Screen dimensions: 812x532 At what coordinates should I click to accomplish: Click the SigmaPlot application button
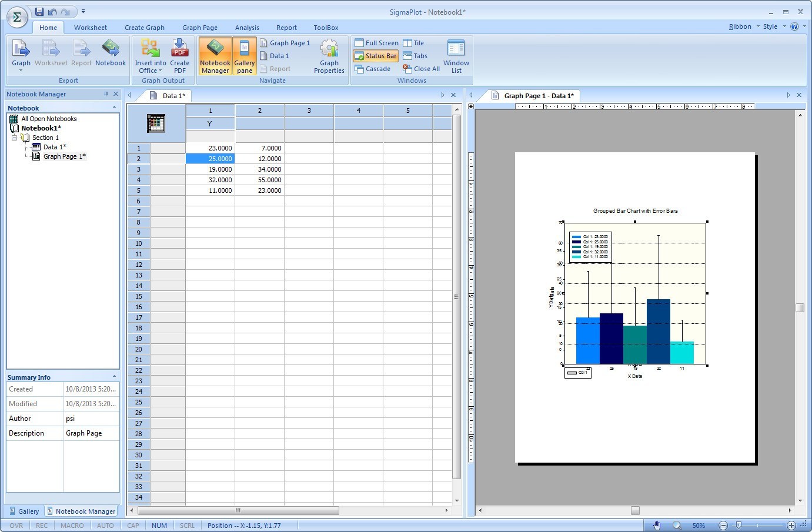16,16
